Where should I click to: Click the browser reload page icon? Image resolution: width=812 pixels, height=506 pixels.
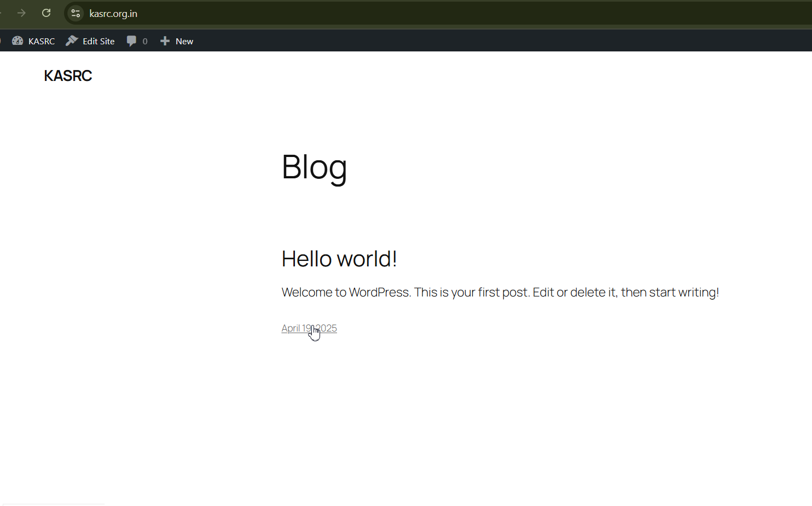47,13
